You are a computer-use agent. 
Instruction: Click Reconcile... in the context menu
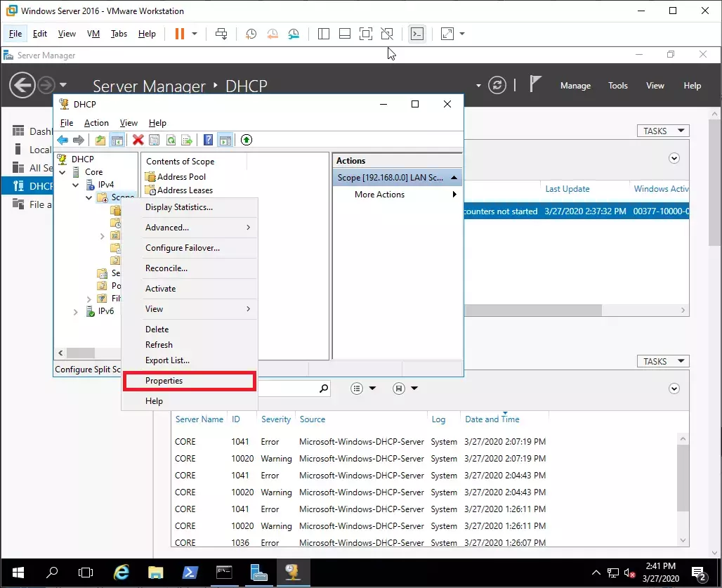point(189,268)
